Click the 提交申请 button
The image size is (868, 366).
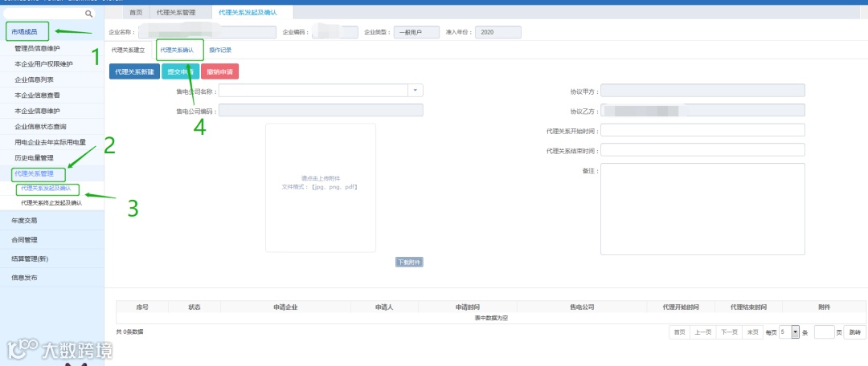tap(181, 72)
